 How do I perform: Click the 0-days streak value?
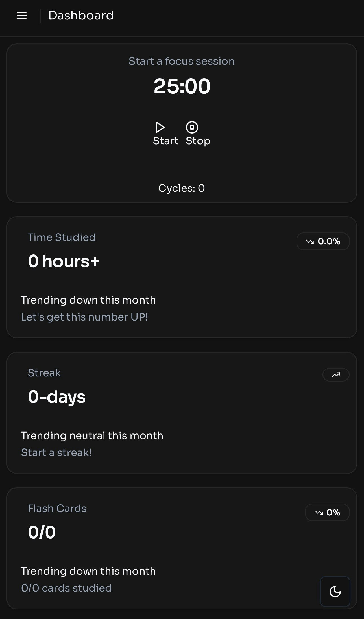tap(57, 396)
